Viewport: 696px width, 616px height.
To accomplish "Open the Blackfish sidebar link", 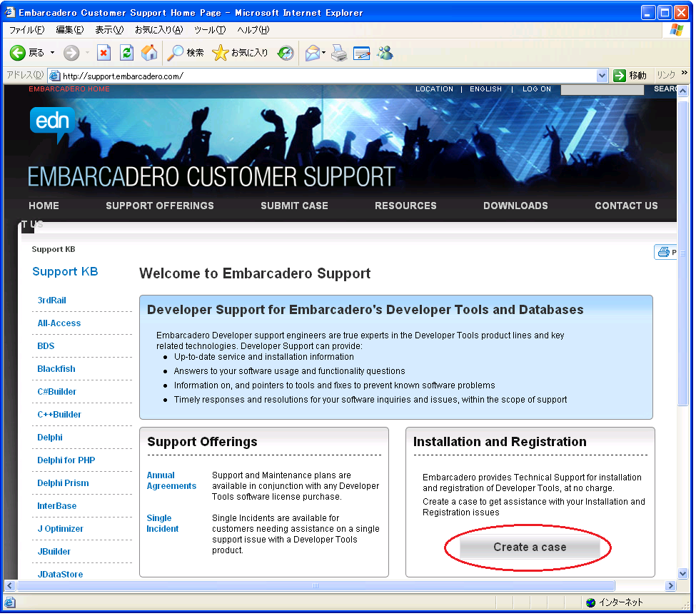I will (x=56, y=370).
